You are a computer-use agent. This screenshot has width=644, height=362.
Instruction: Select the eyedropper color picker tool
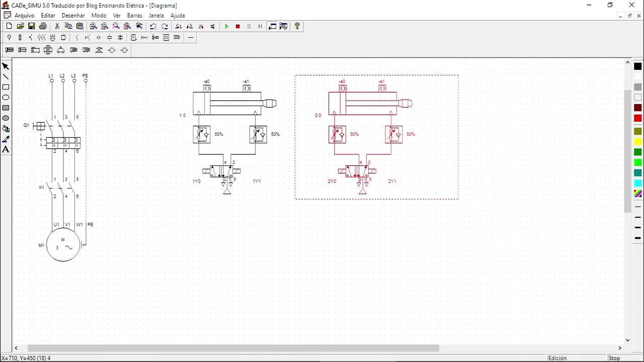point(6,139)
